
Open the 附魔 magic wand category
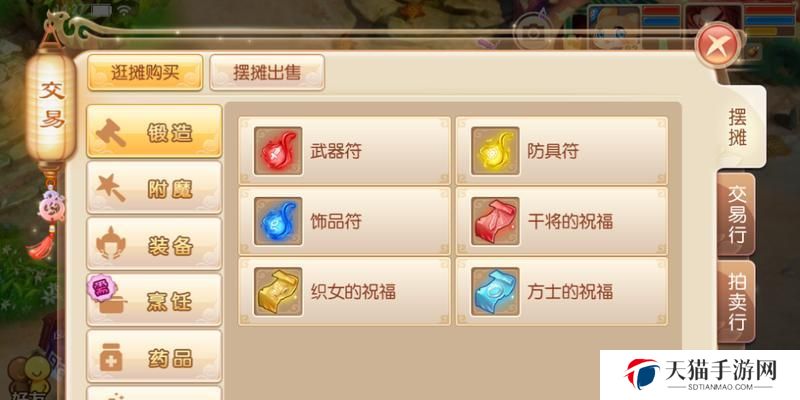(x=155, y=188)
